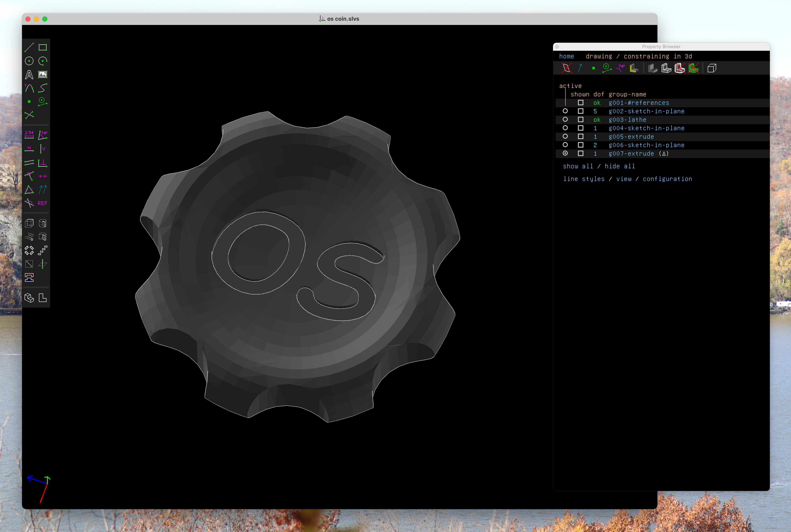Pick the arc of a circle tool
791x532 pixels.
(x=43, y=61)
